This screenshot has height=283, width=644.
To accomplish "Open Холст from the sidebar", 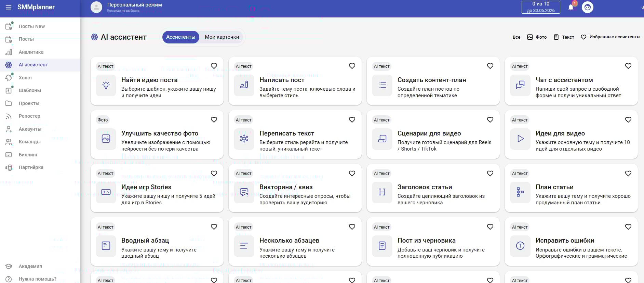I will click(x=26, y=78).
